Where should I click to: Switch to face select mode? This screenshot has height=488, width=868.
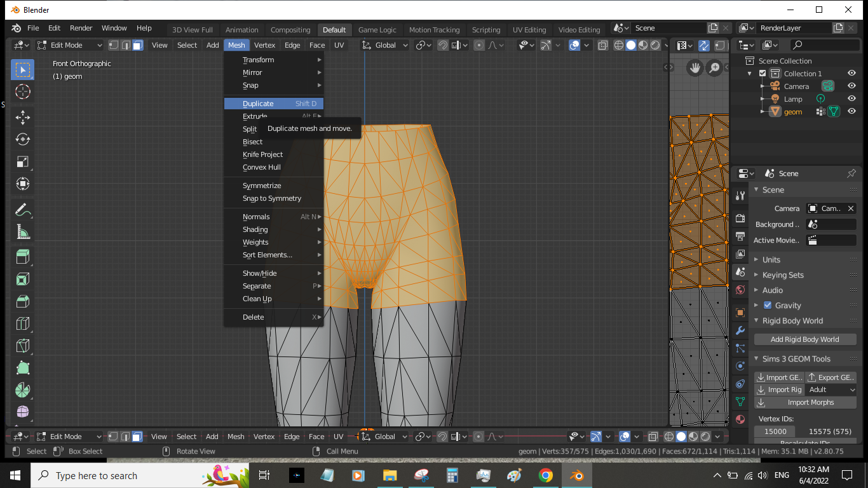tap(138, 45)
